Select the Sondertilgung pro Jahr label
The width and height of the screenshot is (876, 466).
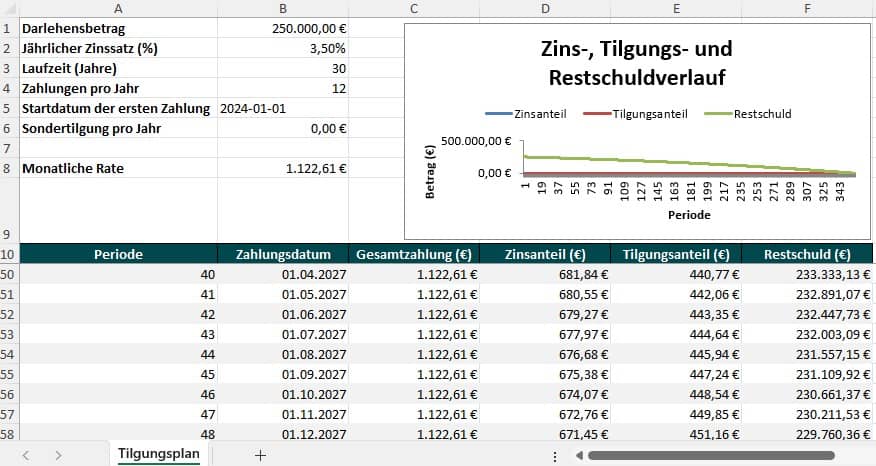[x=118, y=129]
